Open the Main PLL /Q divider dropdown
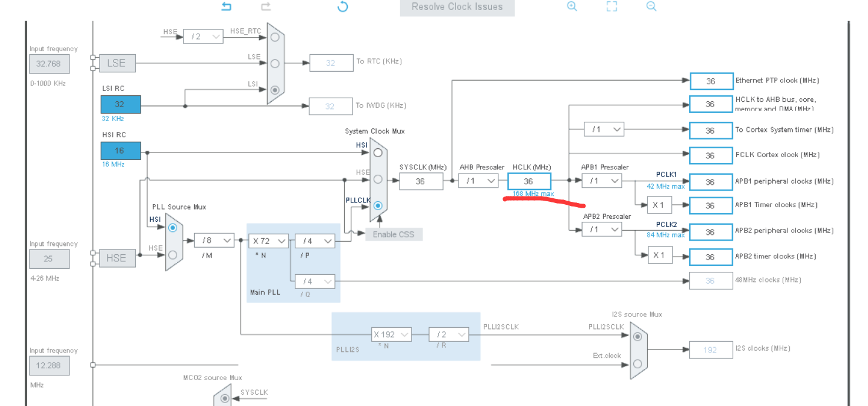Image resolution: width=868 pixels, height=406 pixels. pyautogui.click(x=315, y=281)
